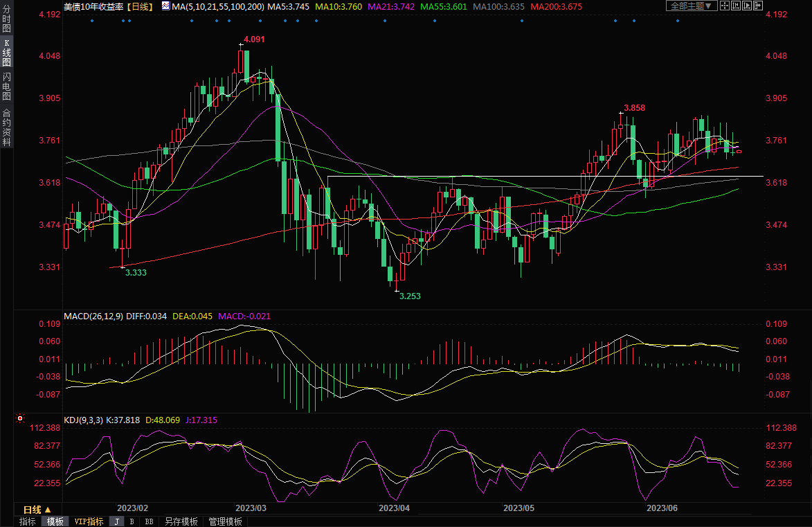Toggle the J button in bottom bar

[116, 521]
